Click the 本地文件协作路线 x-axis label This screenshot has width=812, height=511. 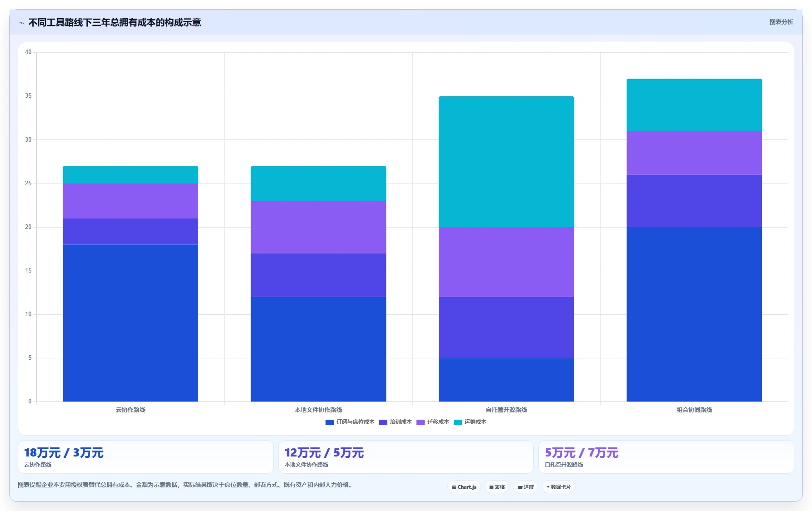318,410
